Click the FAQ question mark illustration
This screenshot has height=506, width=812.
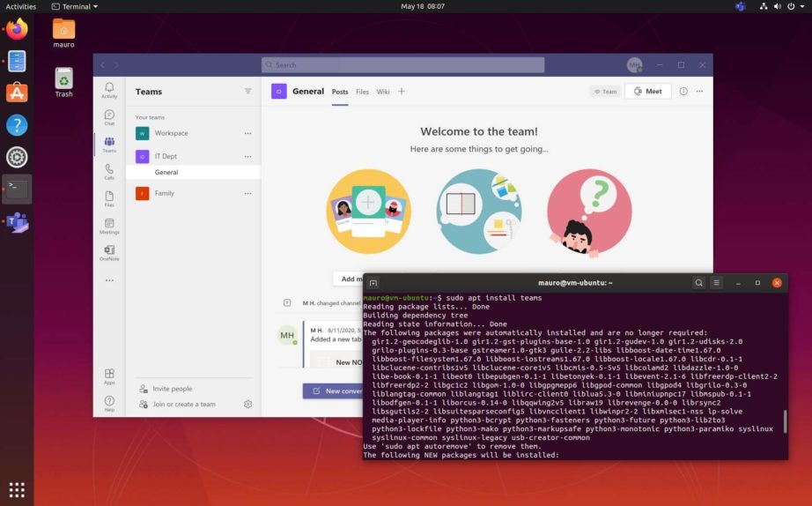click(x=589, y=212)
